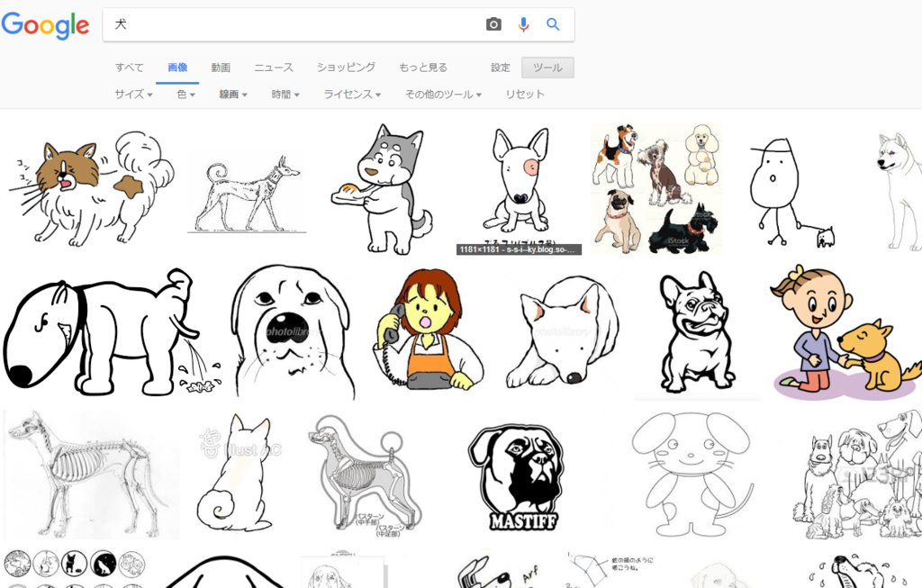
Task: Open the dog anatomy diagram with パスターン labels
Action: tap(365, 475)
